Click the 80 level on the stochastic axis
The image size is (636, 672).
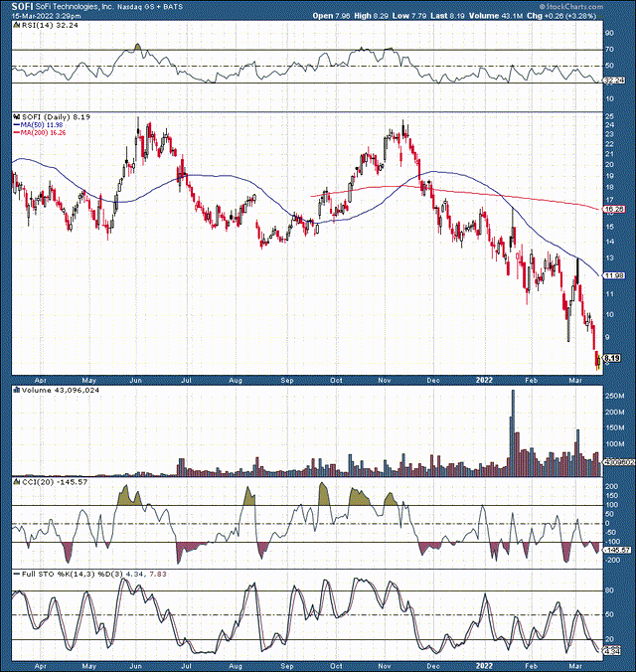[x=609, y=590]
